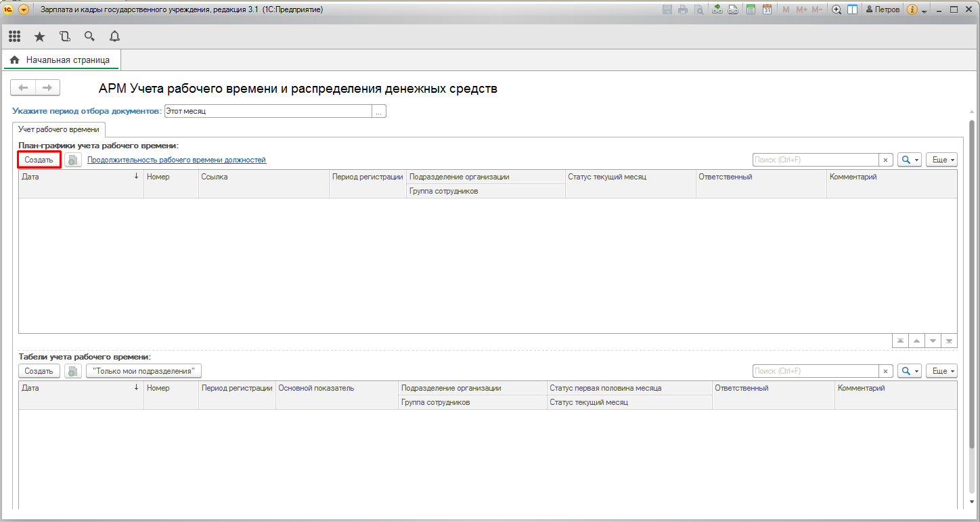980x522 pixels.
Task: Expand the Еще menu in План-графики section
Action: pos(941,160)
